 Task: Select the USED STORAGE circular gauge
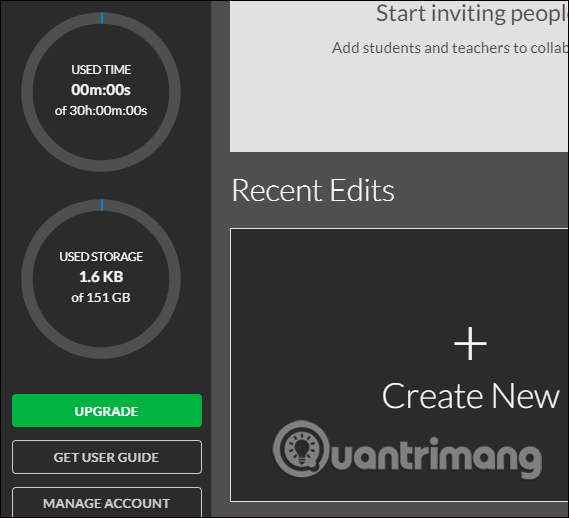(101, 279)
